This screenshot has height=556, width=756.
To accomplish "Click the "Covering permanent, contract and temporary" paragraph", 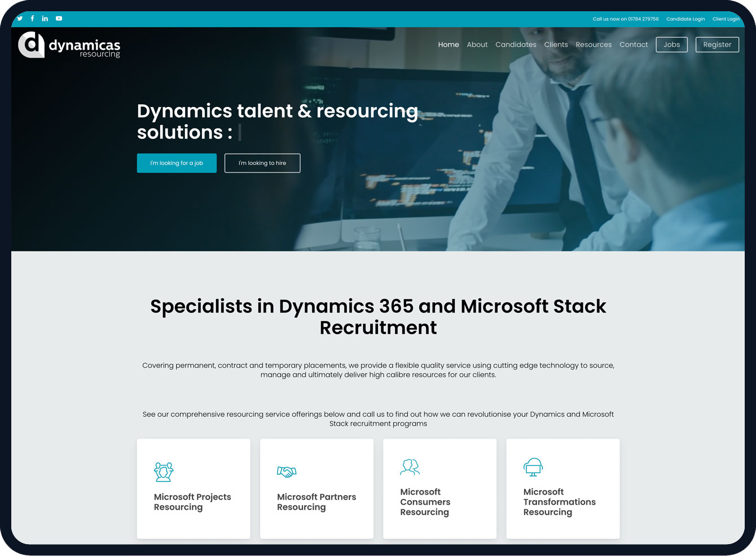I will coord(378,370).
